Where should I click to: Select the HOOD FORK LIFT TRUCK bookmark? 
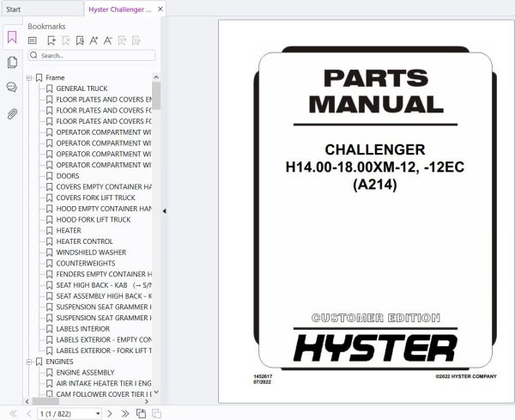click(94, 220)
